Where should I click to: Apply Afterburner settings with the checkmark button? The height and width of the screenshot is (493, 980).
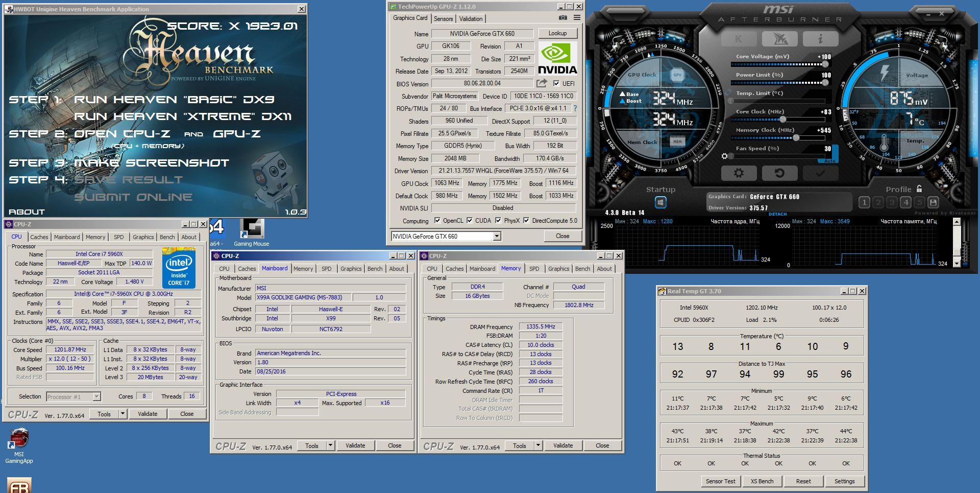pyautogui.click(x=820, y=173)
